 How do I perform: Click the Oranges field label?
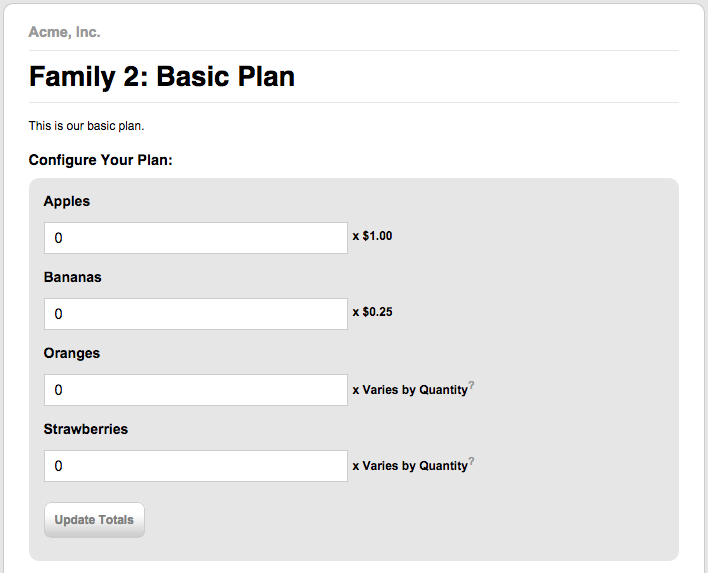tap(72, 353)
